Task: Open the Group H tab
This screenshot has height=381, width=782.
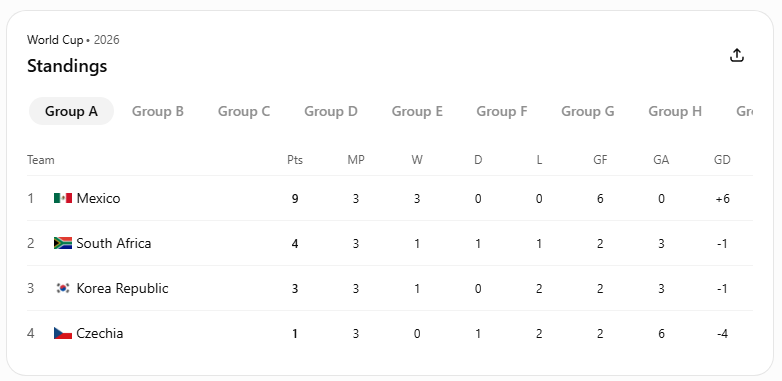Action: tap(675, 111)
